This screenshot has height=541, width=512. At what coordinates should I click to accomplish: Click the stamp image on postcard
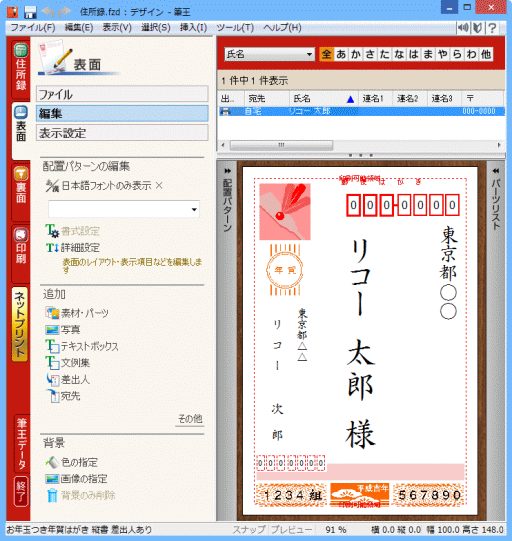(285, 212)
